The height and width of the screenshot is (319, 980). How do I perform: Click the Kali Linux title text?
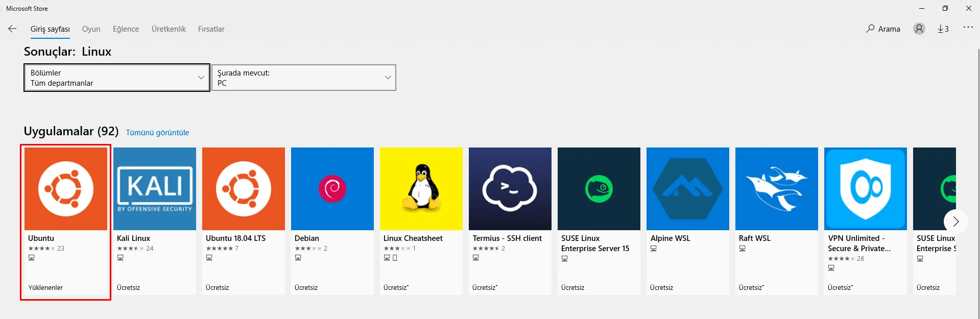134,238
